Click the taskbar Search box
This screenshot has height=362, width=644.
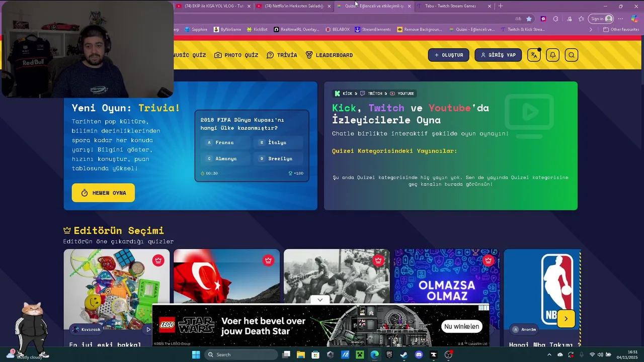click(242, 354)
